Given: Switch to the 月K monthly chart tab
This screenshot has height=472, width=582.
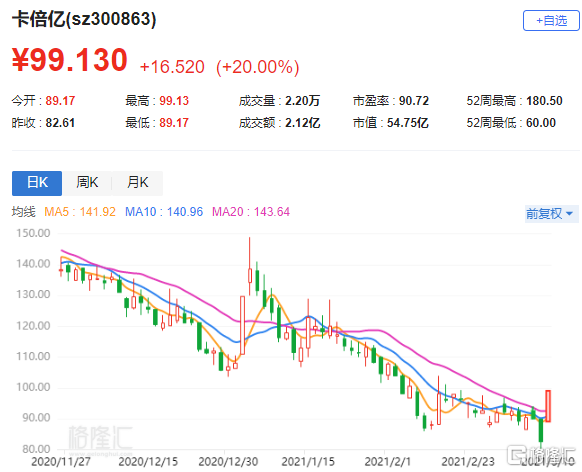Looking at the screenshot, I should [x=137, y=183].
